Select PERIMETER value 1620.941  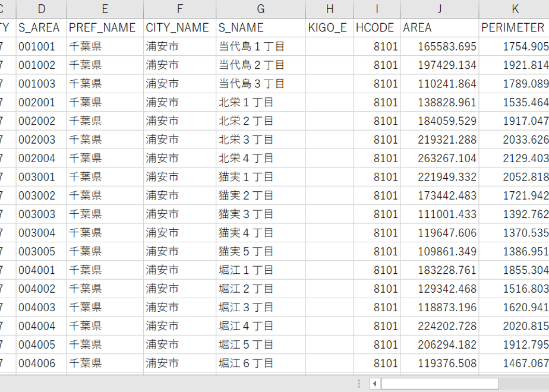click(514, 307)
